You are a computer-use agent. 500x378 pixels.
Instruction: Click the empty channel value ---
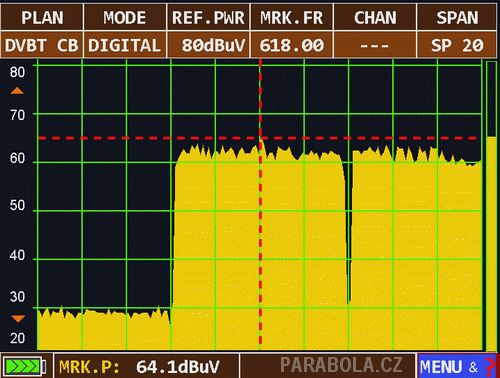[x=375, y=45]
